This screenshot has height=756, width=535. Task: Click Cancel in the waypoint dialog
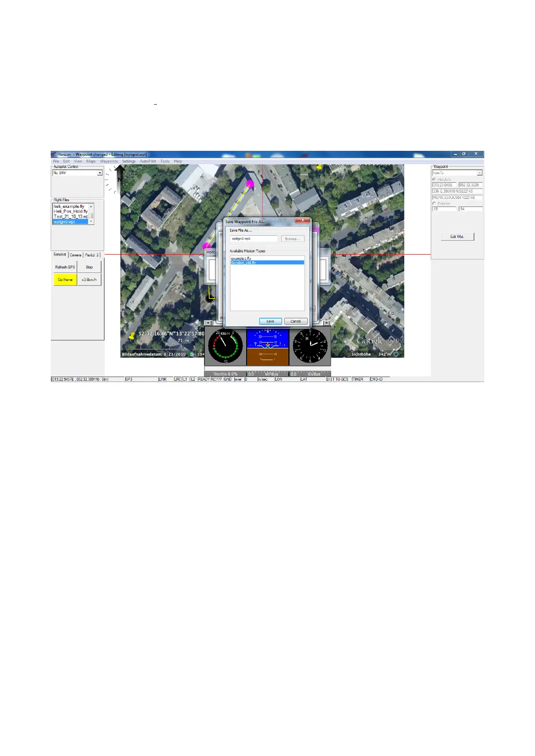296,321
